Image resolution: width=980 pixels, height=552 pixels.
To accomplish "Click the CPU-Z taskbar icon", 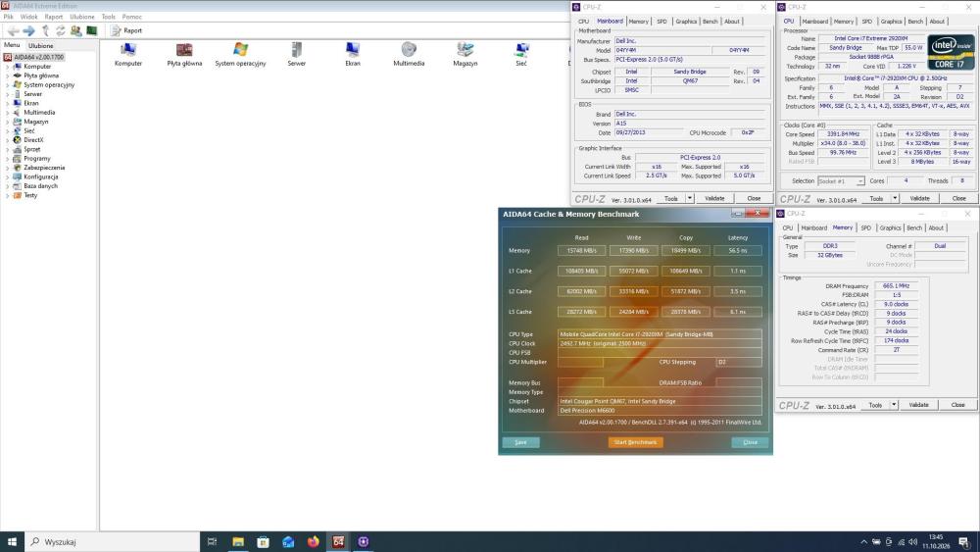I will [x=364, y=542].
